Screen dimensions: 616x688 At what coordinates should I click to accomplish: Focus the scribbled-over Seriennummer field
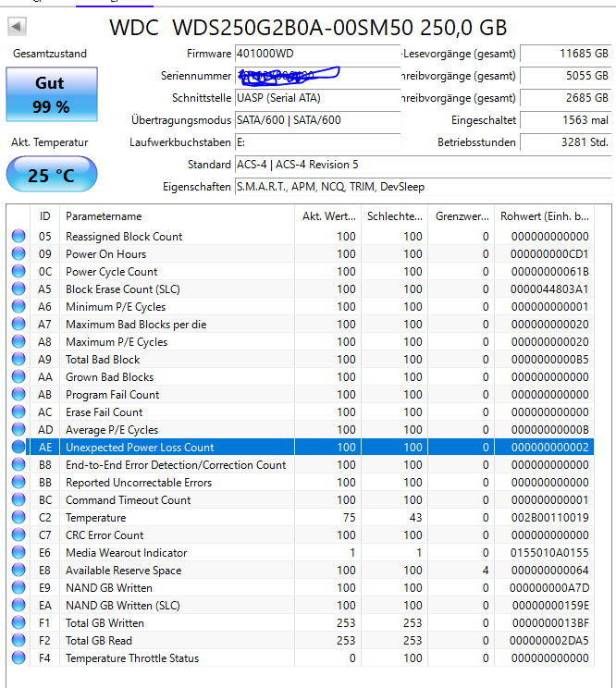click(317, 76)
